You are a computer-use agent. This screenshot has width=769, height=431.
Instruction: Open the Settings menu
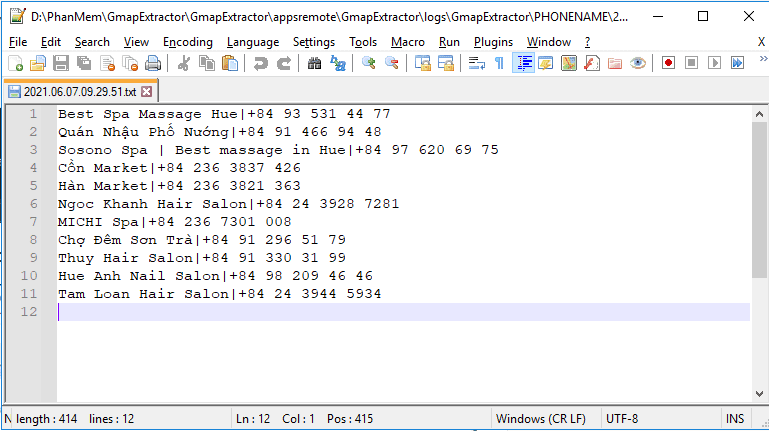(314, 42)
